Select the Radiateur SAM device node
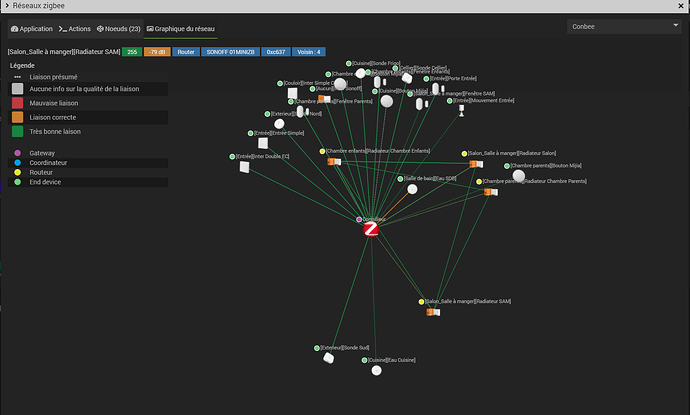The height and width of the screenshot is (415, 690). click(x=433, y=312)
